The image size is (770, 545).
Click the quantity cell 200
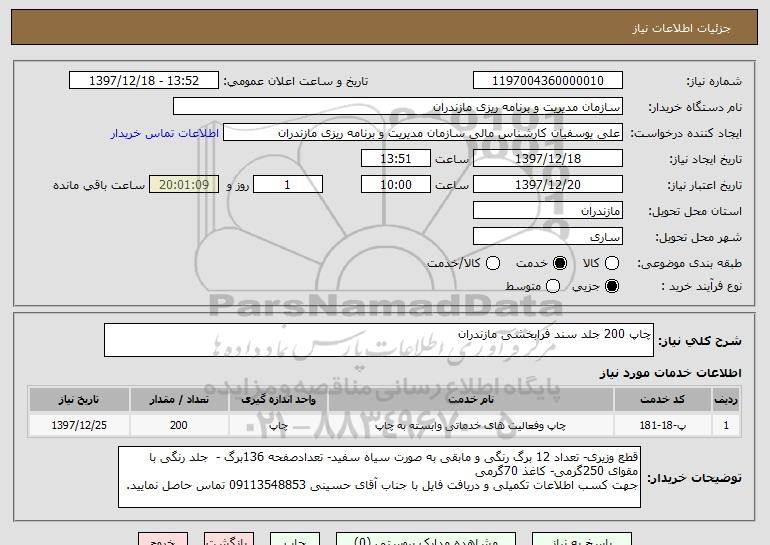pos(179,425)
